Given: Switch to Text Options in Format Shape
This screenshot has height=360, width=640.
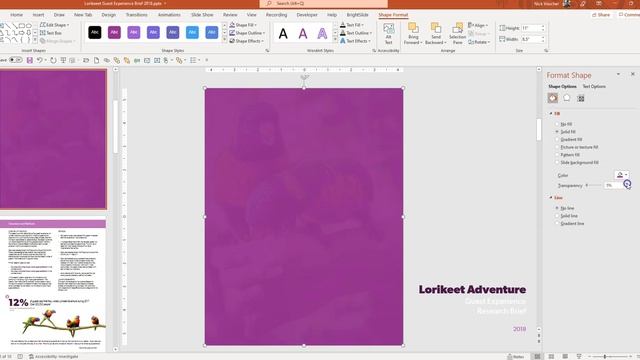Looking at the screenshot, I should 594,87.
